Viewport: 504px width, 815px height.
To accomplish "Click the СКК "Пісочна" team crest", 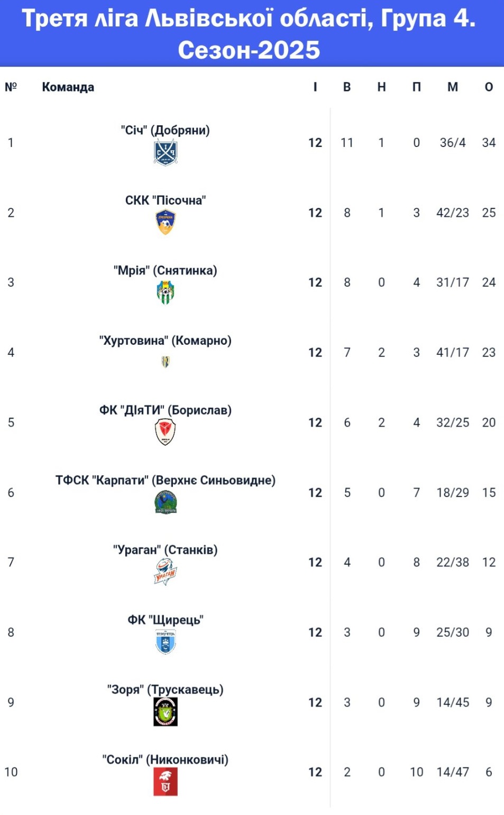I will (x=166, y=222).
